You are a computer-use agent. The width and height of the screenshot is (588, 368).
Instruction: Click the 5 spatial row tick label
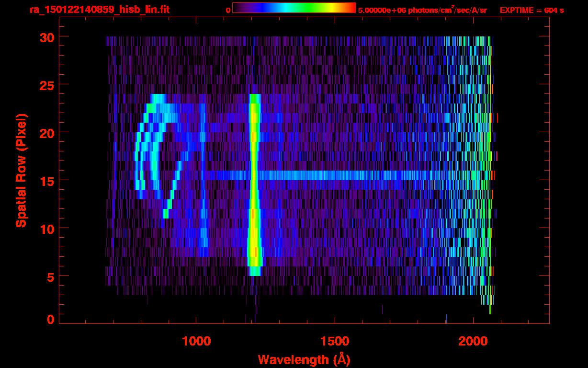click(50, 276)
